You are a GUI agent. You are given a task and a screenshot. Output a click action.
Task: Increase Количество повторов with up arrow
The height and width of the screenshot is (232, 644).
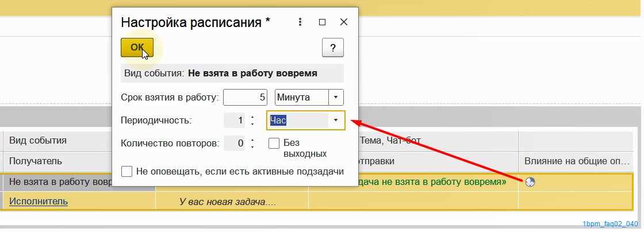point(252,141)
